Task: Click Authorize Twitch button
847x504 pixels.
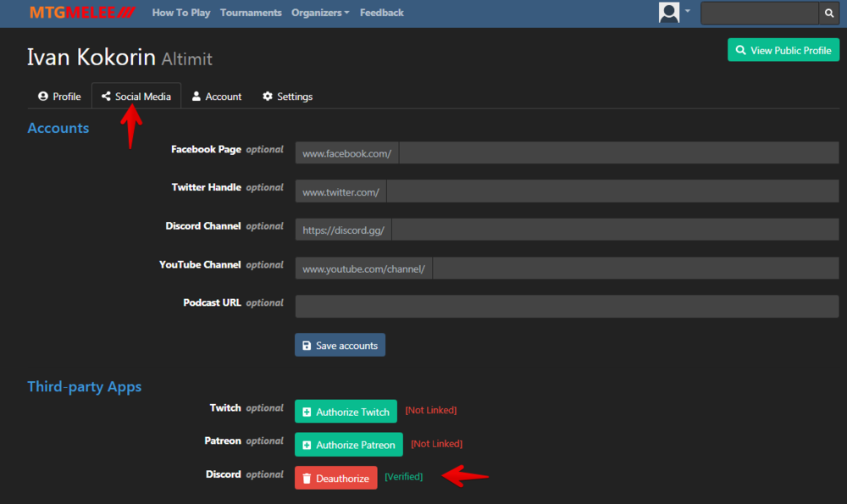Action: [346, 412]
